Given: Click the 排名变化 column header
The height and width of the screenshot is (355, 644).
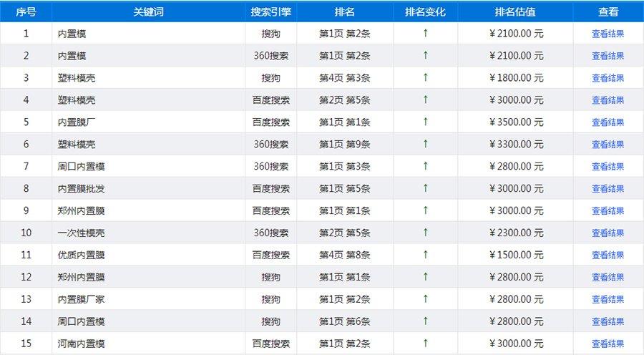Looking at the screenshot, I should (425, 12).
